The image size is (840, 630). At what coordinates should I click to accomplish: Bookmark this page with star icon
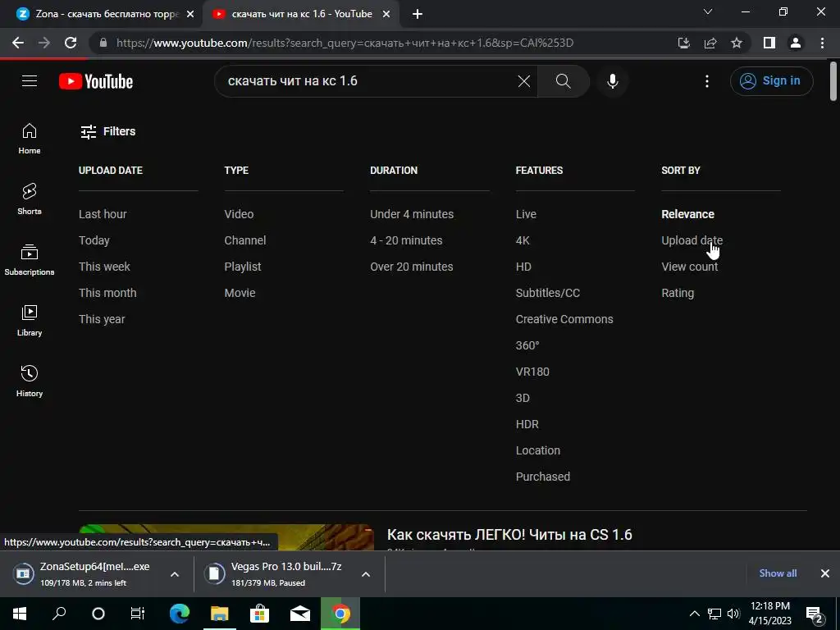pos(737,43)
